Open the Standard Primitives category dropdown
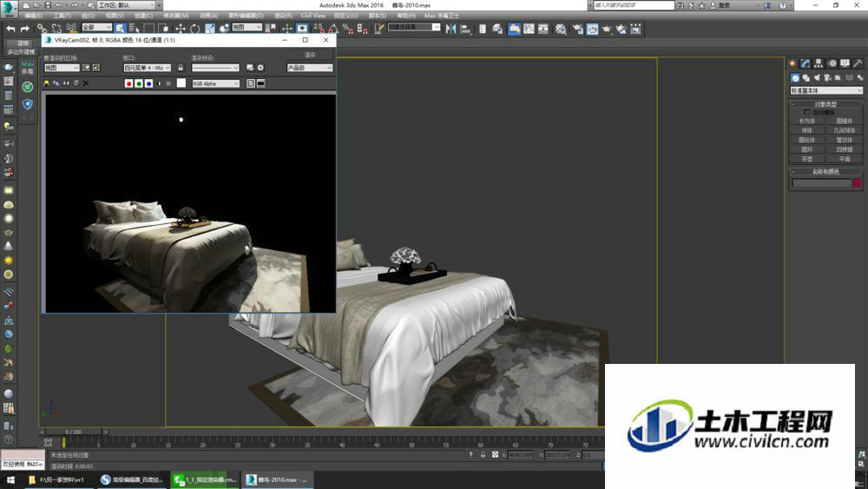868x489 pixels. coord(826,90)
